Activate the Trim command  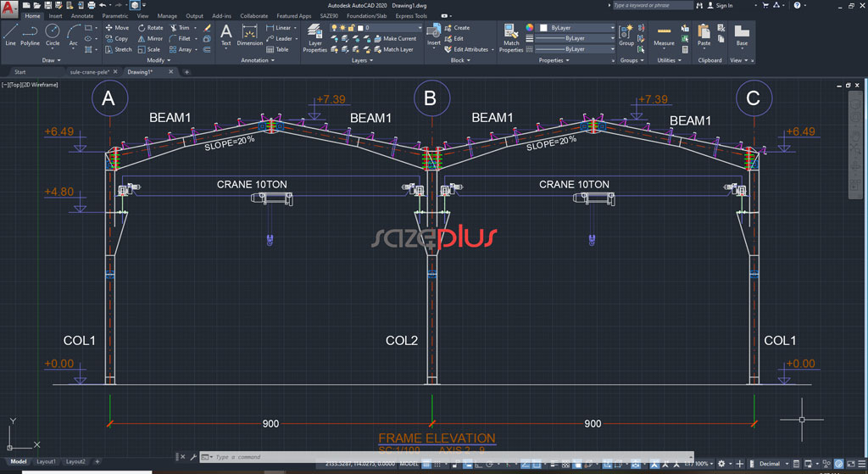pos(180,28)
